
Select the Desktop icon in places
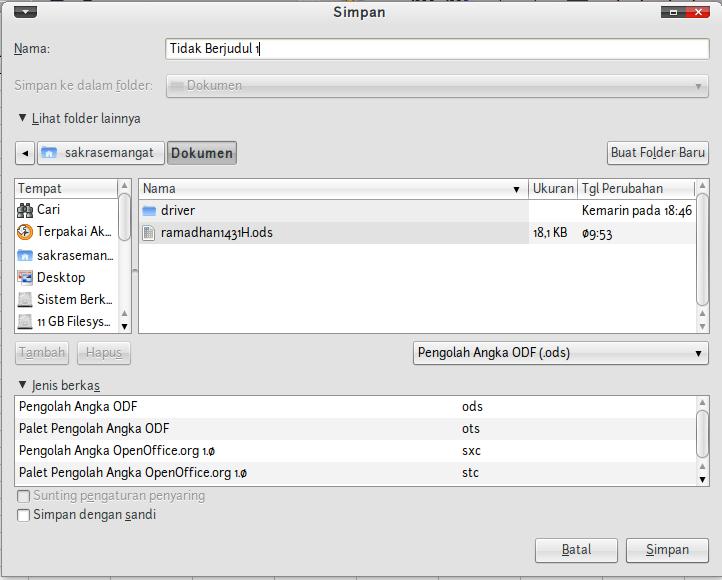[x=25, y=278]
